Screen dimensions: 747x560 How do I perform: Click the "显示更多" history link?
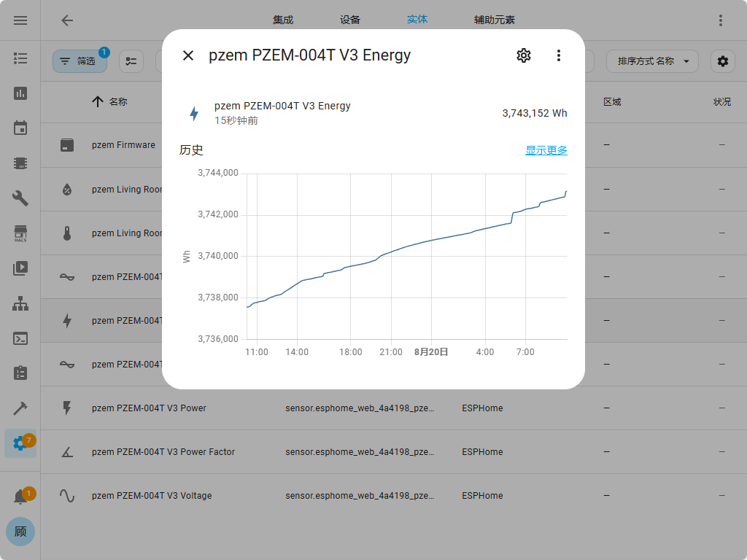point(546,150)
